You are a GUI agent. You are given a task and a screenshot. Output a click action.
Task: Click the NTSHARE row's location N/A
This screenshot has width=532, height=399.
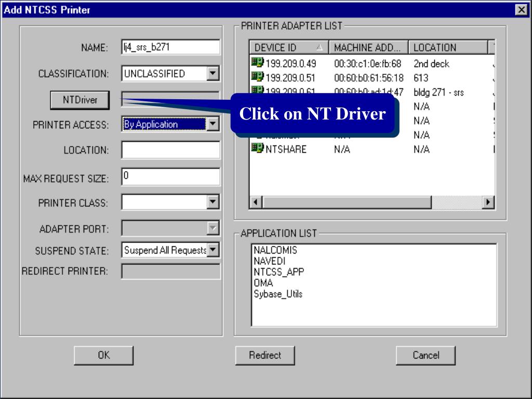point(421,149)
